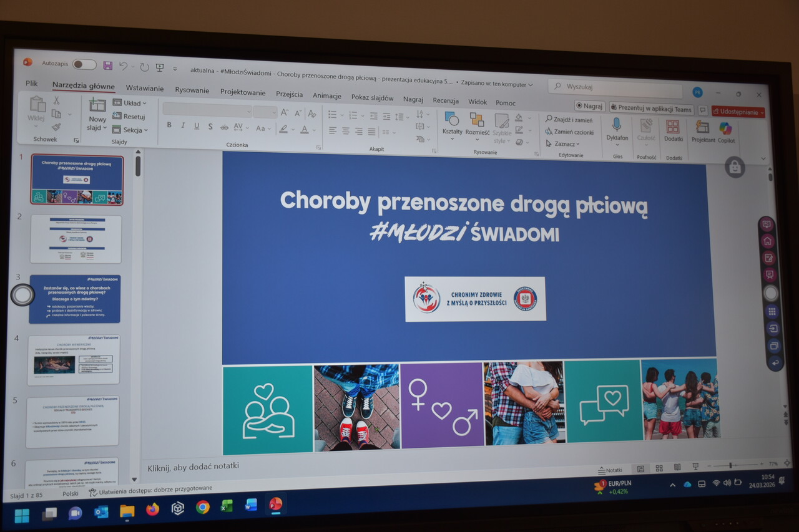Viewport: 799px width, 532px height.
Task: Switch to the Animacje tab
Action: click(x=326, y=96)
